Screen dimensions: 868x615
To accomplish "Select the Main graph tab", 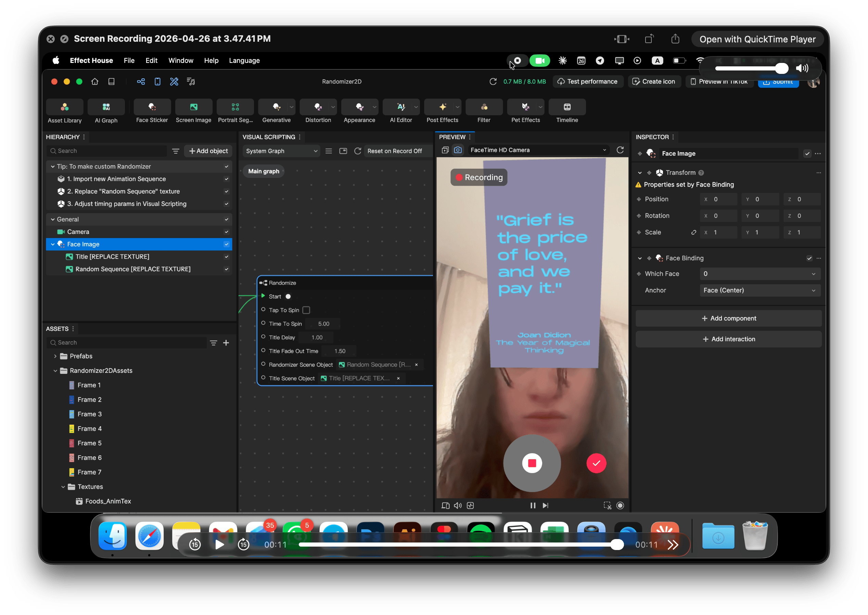I will [x=264, y=171].
